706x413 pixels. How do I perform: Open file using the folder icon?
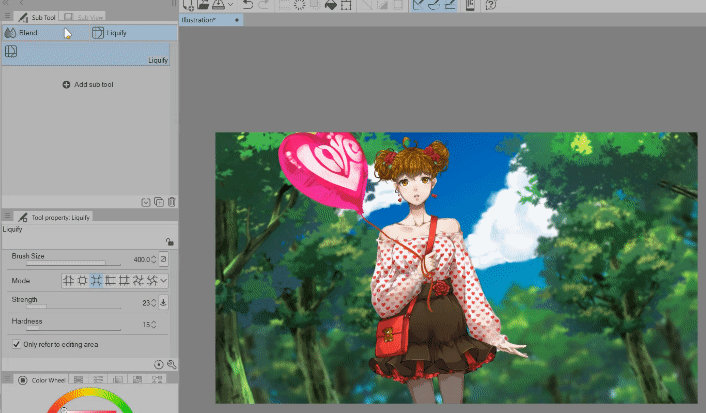[203, 6]
